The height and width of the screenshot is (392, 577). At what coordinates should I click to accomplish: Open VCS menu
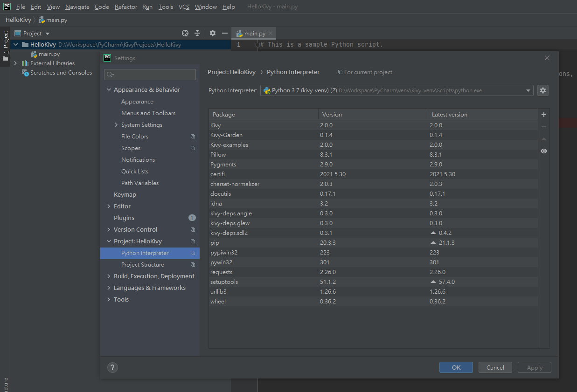[x=184, y=7]
